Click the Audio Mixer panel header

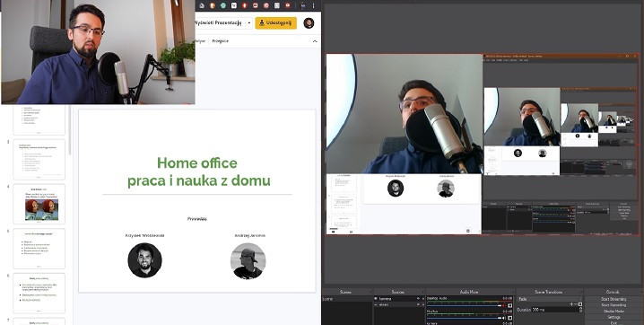coord(468,292)
